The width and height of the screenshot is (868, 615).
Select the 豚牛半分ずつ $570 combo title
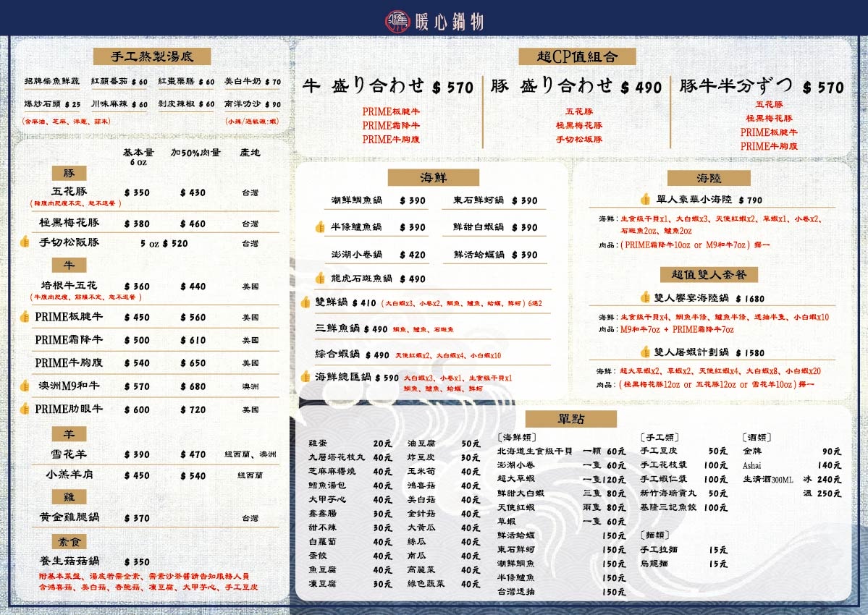pyautogui.click(x=762, y=86)
